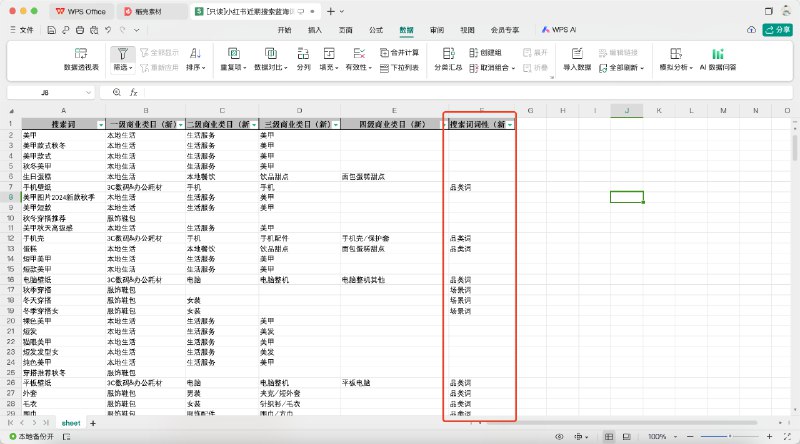Switch to the 视图 ribbon tab
The height and width of the screenshot is (444, 800).
(x=467, y=30)
